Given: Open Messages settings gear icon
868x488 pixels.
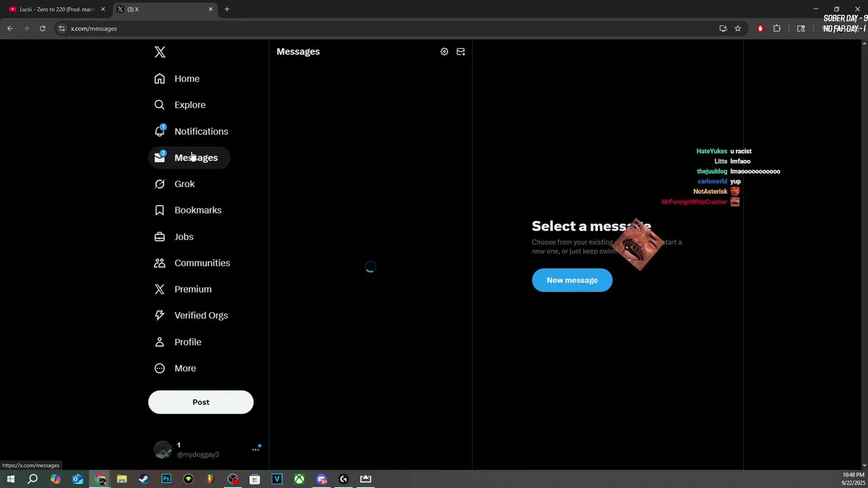Looking at the screenshot, I should pos(444,52).
